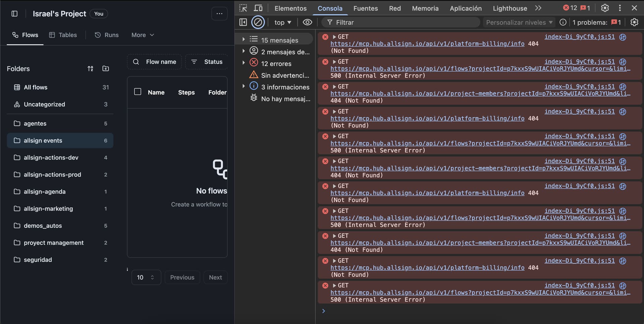
Task: Click the clear console icon
Action: click(x=258, y=22)
